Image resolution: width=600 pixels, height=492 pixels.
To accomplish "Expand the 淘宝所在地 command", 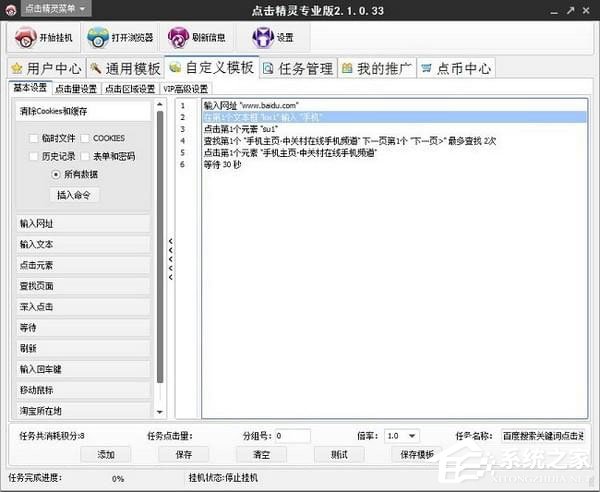I will pos(83,411).
